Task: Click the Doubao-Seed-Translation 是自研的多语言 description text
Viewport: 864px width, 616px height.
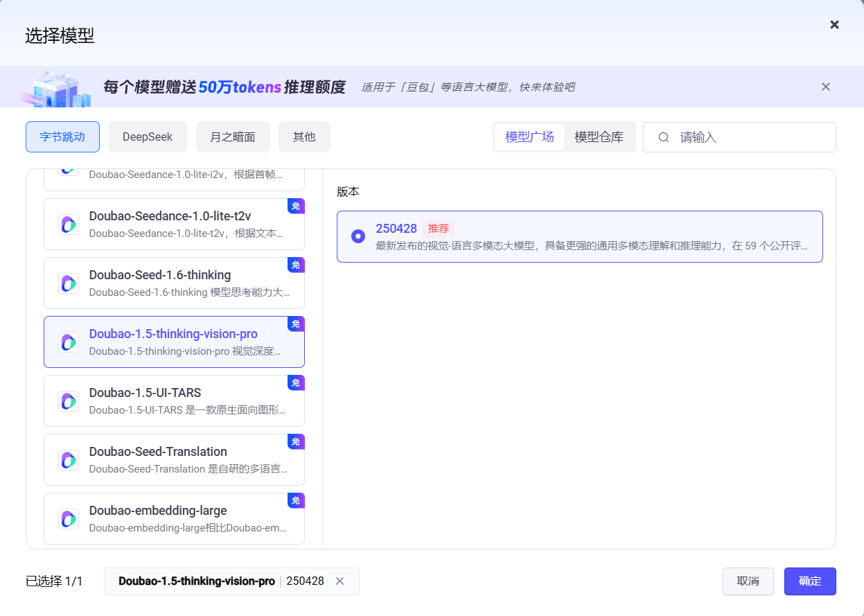Action: pos(188,469)
